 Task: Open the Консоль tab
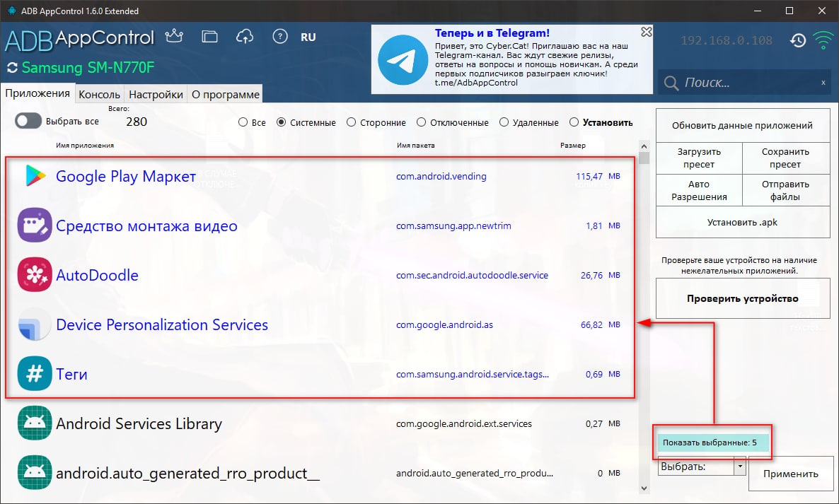click(100, 95)
